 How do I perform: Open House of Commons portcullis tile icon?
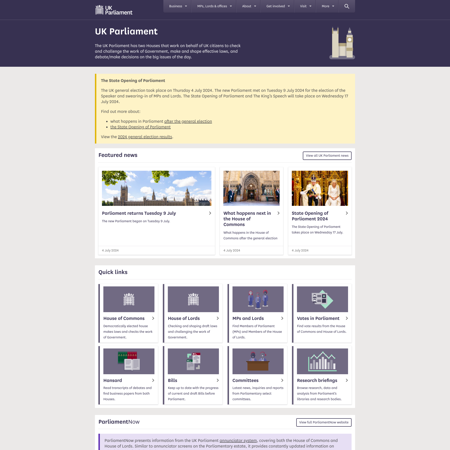129,299
